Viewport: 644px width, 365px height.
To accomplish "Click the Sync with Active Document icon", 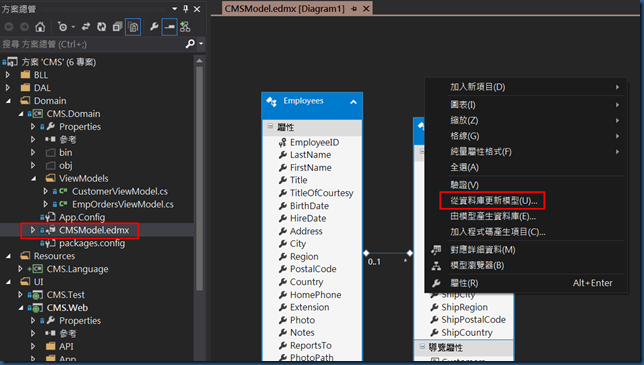I will tap(85, 27).
